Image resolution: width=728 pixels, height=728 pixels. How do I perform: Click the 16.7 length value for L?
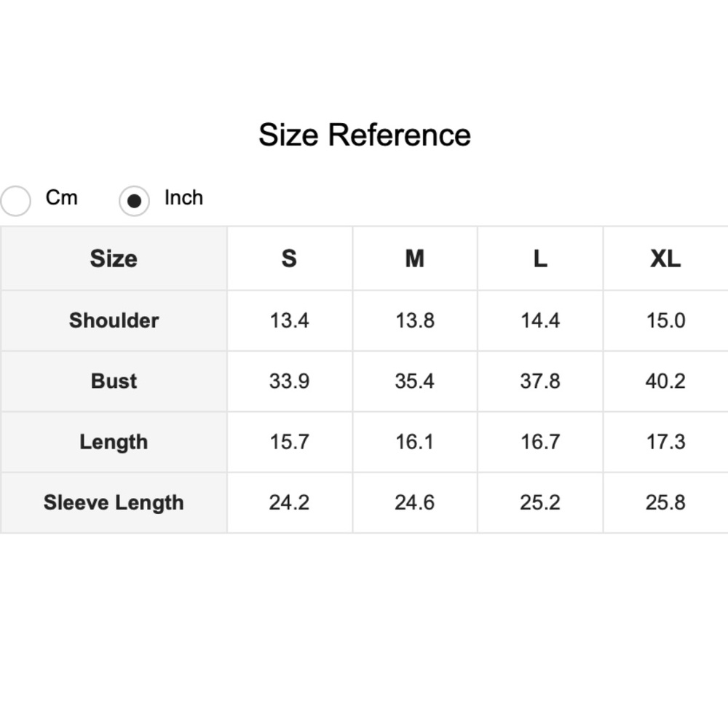[539, 442]
